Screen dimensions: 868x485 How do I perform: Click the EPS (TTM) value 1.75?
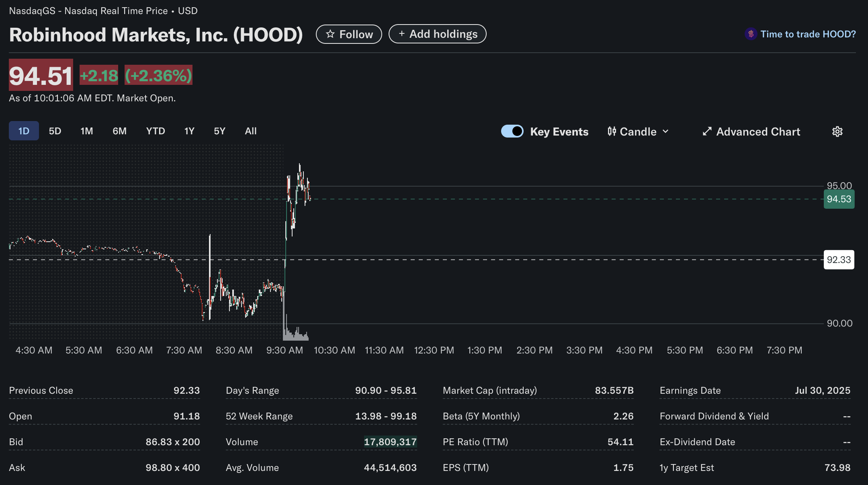pos(623,468)
